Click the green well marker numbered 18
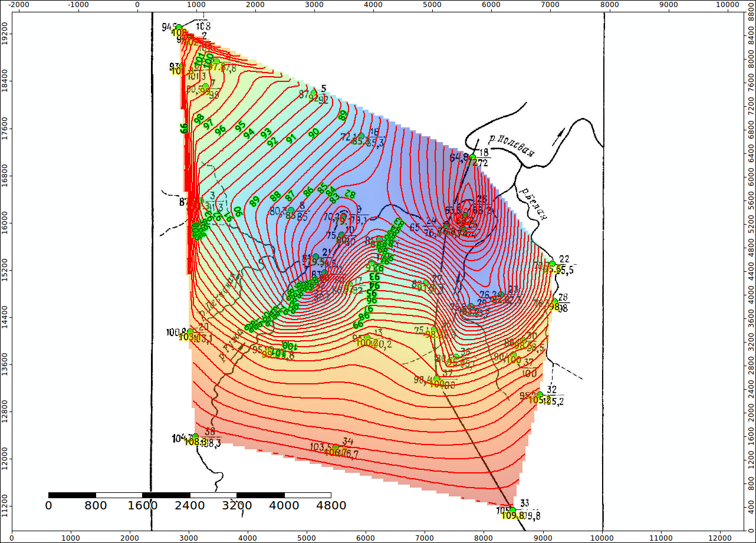 click(472, 157)
